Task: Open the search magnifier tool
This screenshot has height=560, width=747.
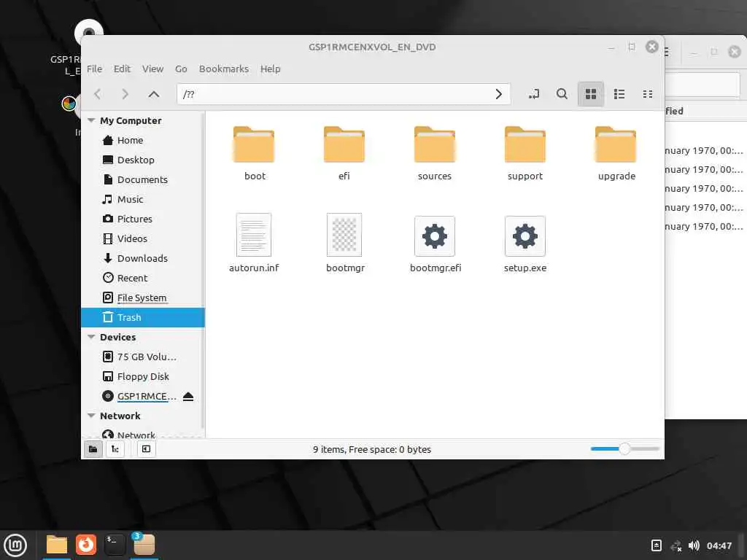Action: tap(562, 94)
